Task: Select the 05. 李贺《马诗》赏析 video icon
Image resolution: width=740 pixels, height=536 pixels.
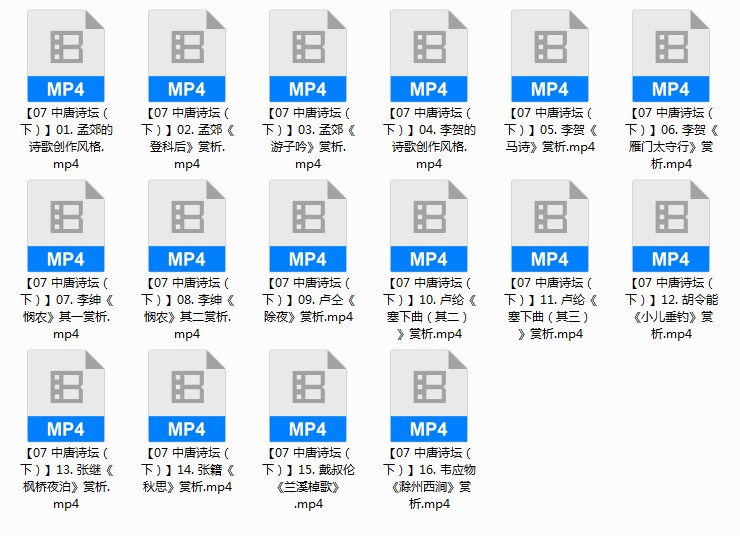Action: (x=550, y=56)
